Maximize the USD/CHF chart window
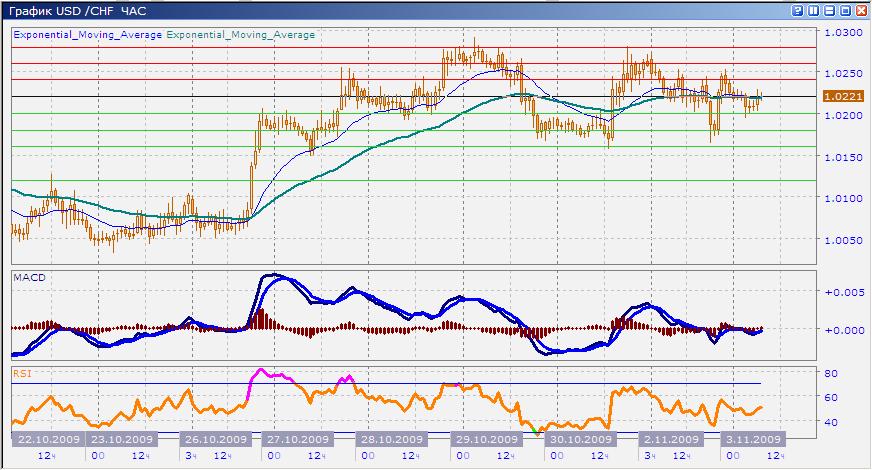 tap(845, 10)
